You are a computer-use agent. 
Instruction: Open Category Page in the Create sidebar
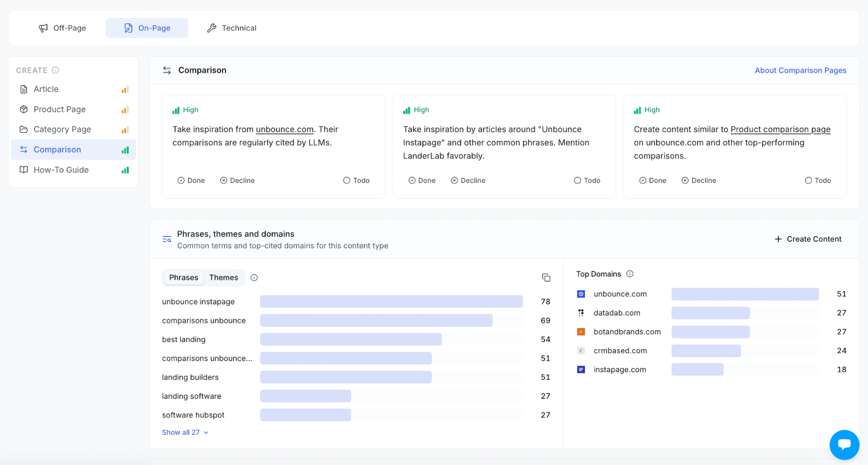(x=73, y=129)
